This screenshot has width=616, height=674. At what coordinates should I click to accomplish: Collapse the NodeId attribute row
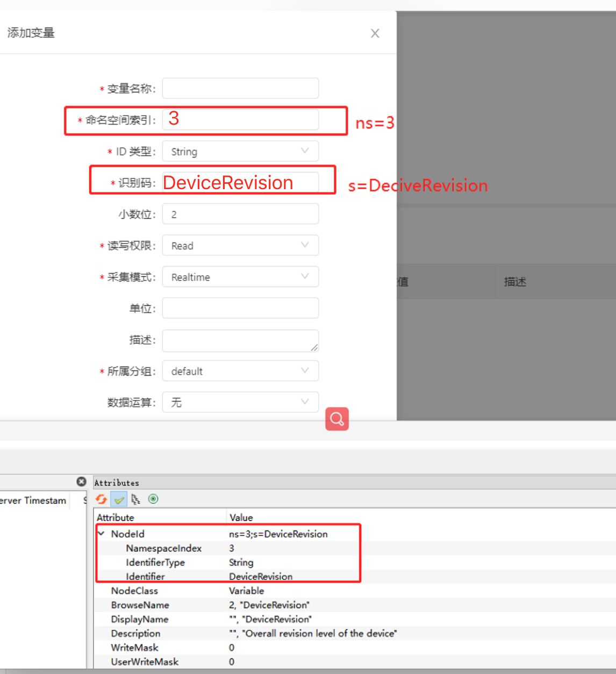tap(101, 534)
